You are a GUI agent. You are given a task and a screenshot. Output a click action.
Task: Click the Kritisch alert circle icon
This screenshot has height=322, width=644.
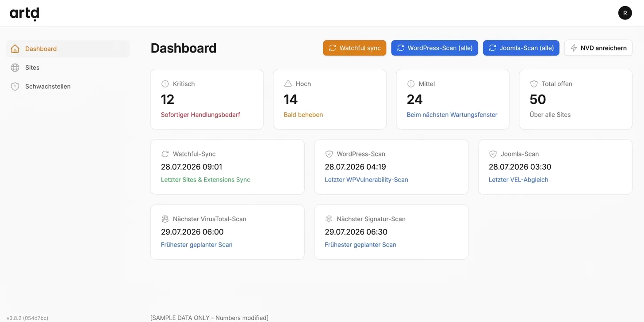pos(165,83)
